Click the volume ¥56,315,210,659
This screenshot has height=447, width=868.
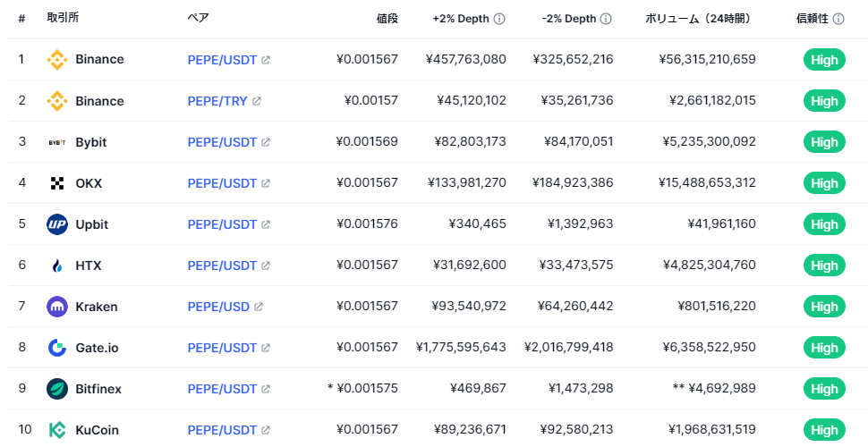point(708,59)
